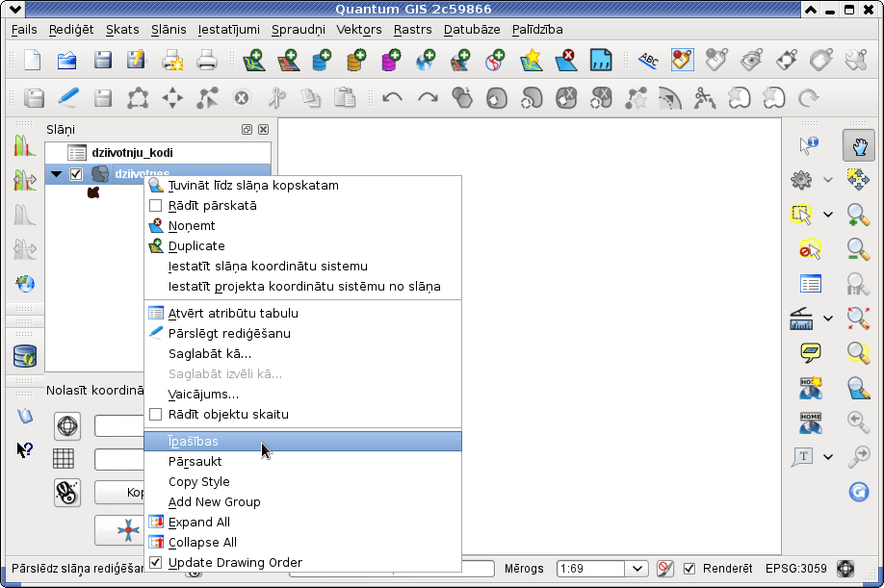The height and width of the screenshot is (588, 884).
Task: Click stop rendering icon next to scale
Action: (665, 569)
